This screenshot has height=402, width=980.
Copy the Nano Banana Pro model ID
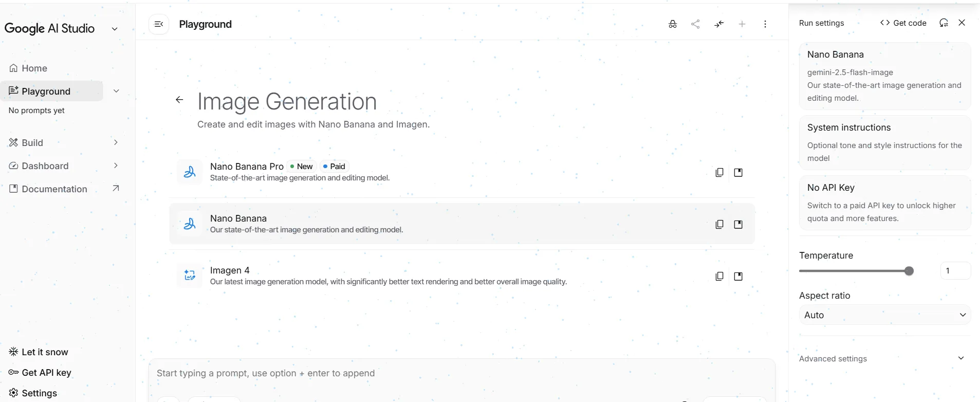(x=719, y=173)
